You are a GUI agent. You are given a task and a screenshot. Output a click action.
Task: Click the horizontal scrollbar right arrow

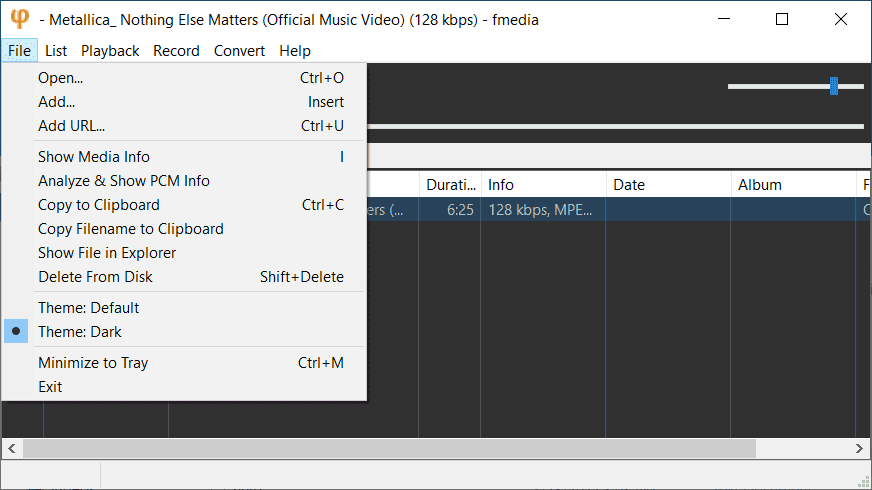click(859, 448)
